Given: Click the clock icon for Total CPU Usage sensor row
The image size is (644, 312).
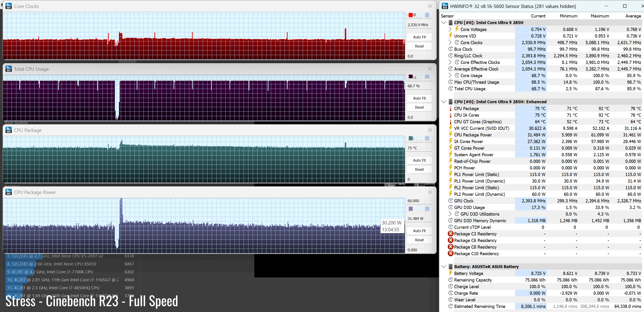Looking at the screenshot, I should (x=450, y=88).
